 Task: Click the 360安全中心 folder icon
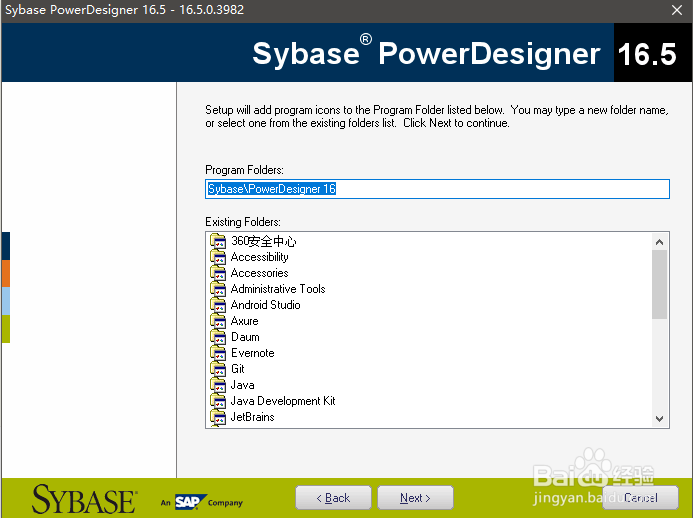click(x=218, y=241)
